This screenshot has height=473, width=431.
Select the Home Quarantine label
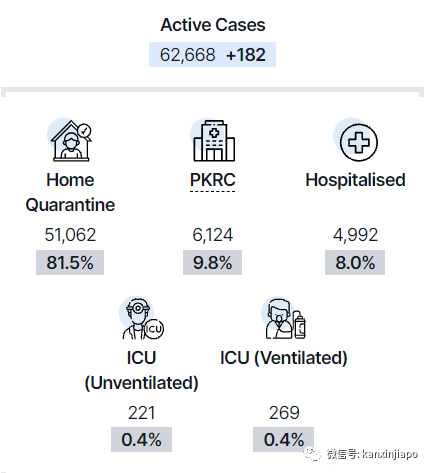70,192
